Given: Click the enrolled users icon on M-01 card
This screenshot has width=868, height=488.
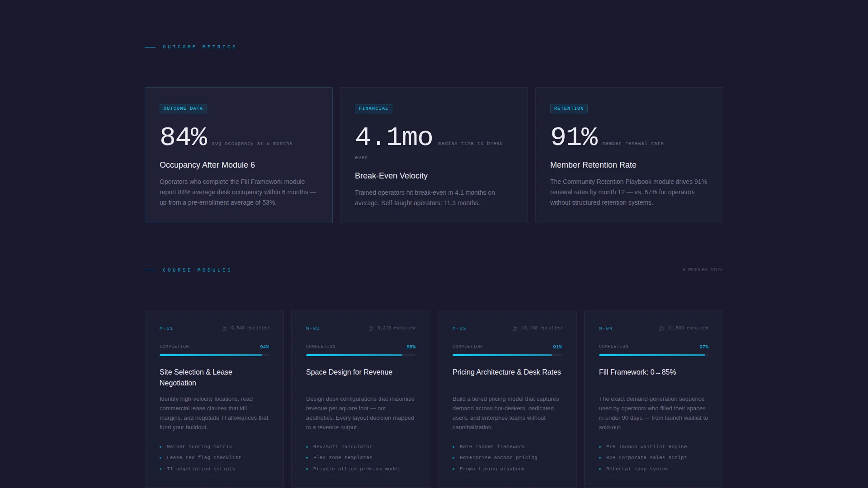Looking at the screenshot, I should [x=225, y=328].
